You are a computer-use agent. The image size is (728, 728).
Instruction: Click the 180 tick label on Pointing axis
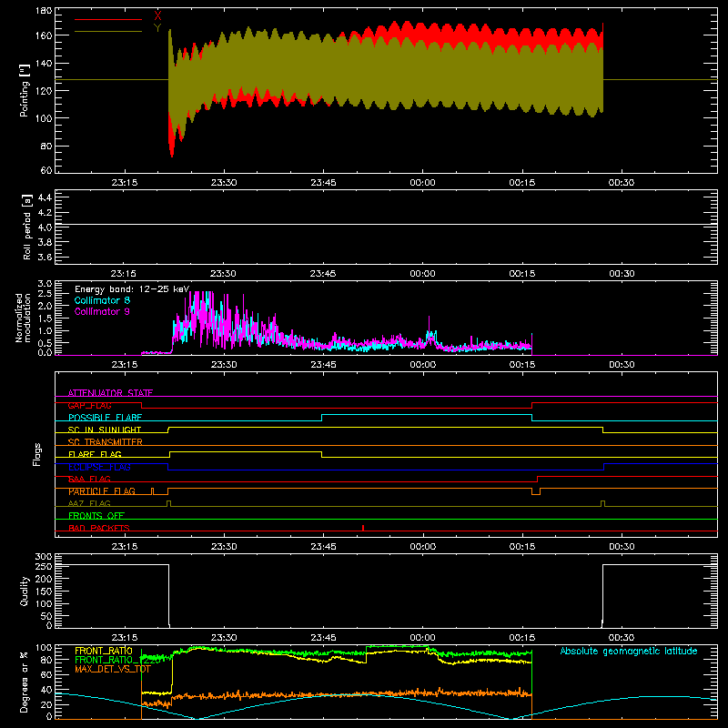[44, 11]
